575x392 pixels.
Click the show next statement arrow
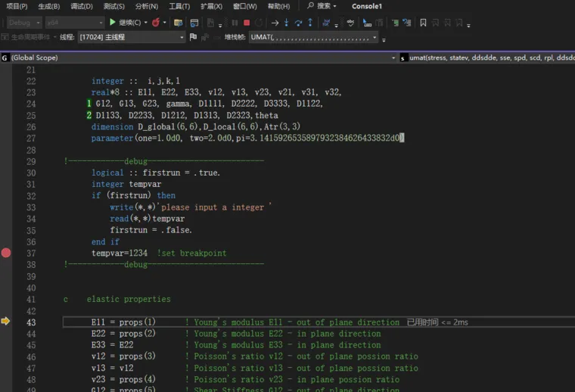pyautogui.click(x=275, y=23)
